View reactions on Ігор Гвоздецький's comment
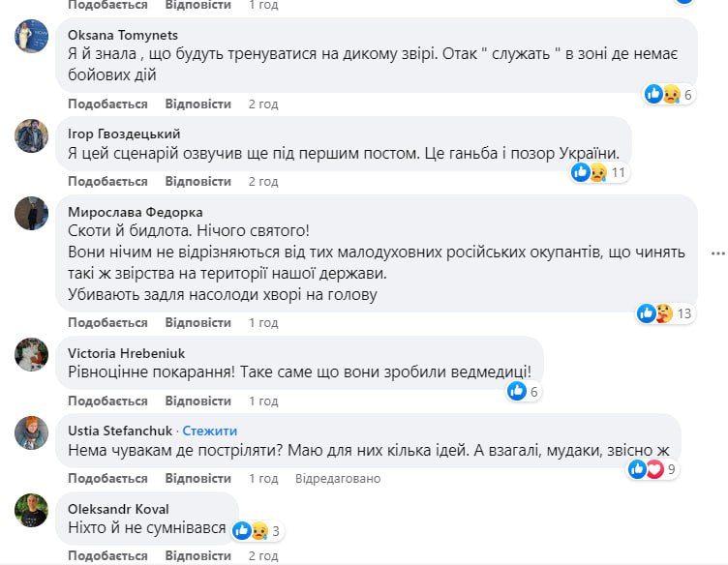Image resolution: width=728 pixels, height=565 pixels. [600, 172]
